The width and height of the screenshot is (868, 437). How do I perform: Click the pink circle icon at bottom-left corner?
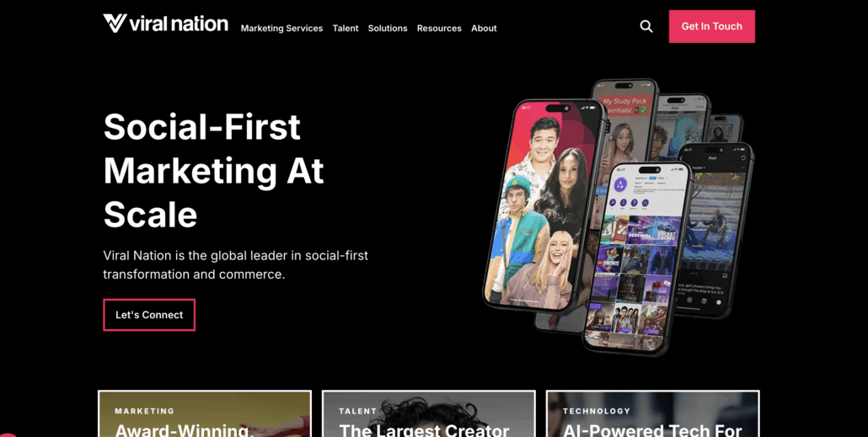tap(7, 434)
